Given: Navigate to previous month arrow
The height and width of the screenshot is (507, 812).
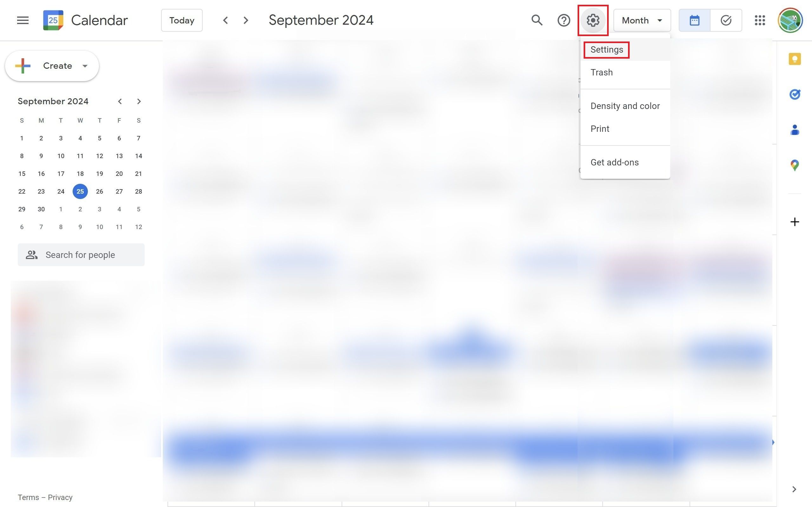Looking at the screenshot, I should tap(119, 101).
